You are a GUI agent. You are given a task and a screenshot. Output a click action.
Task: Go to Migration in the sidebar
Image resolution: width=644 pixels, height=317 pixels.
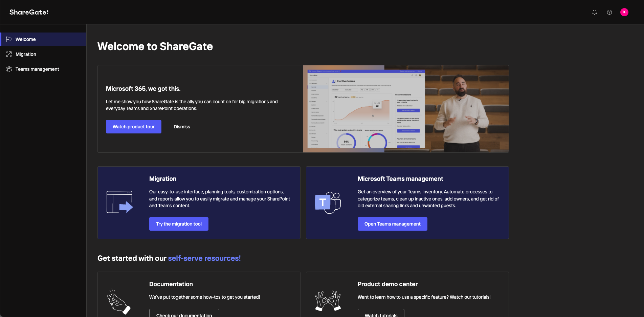click(43, 54)
